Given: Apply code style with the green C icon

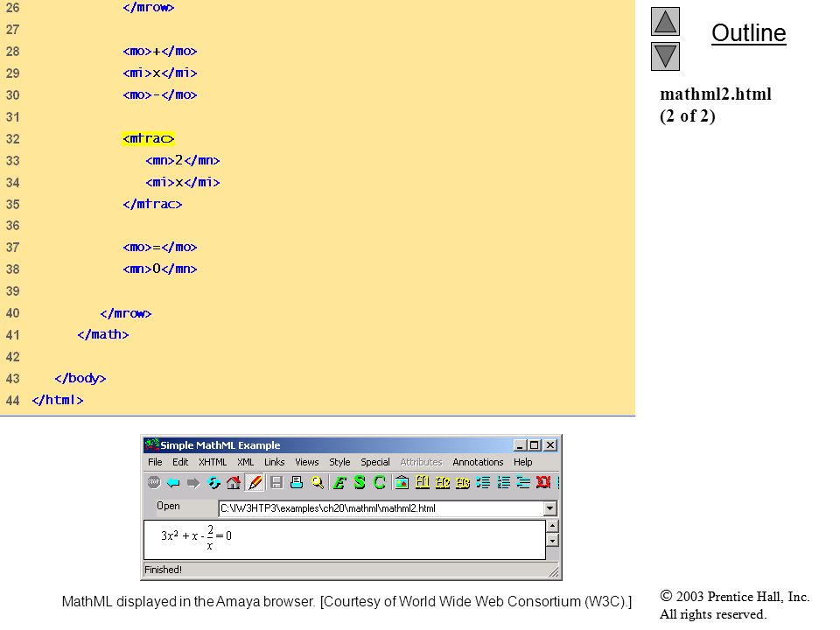Looking at the screenshot, I should 379,483.
